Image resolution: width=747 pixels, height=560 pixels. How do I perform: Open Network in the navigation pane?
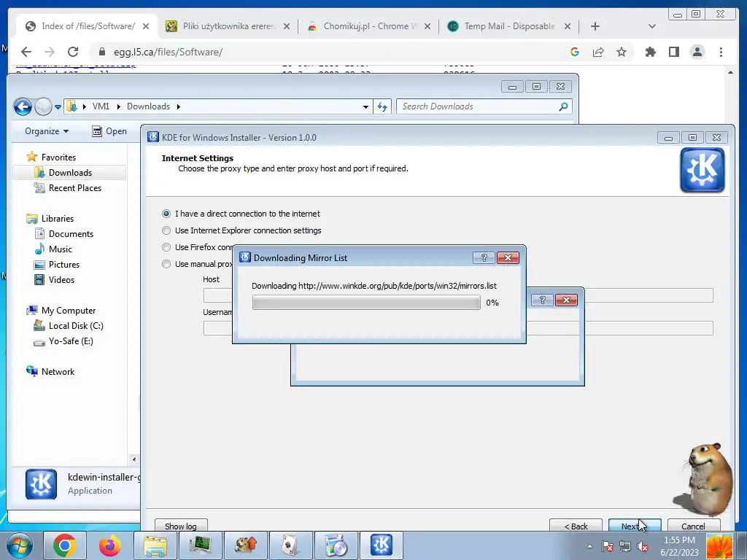coord(58,371)
